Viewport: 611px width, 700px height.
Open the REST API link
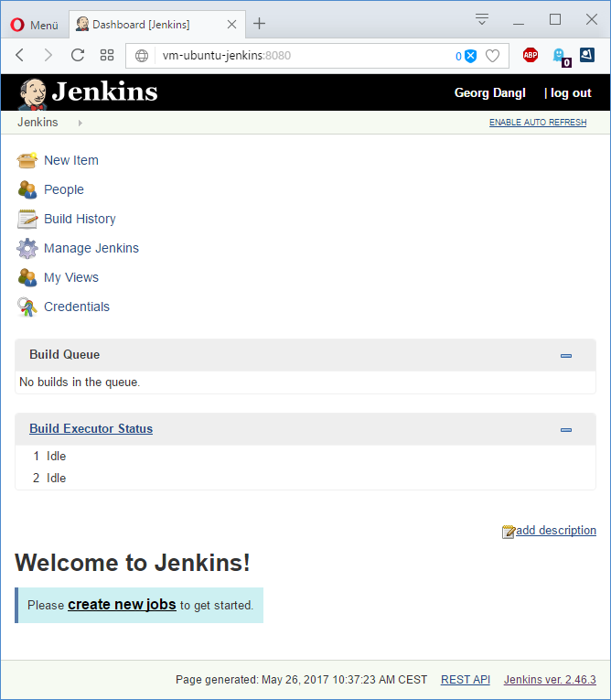pyautogui.click(x=466, y=680)
